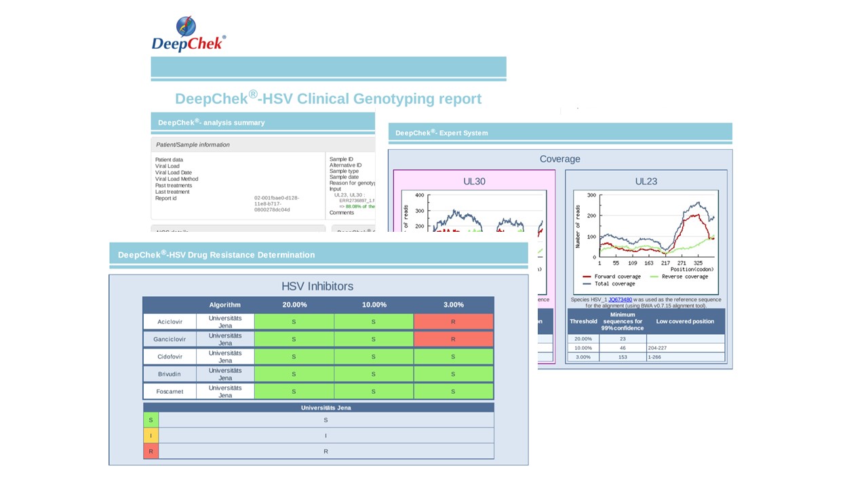This screenshot has height=488, width=868.
Task: Select the Aciclovir 3.00% resistance cell
Action: [454, 322]
